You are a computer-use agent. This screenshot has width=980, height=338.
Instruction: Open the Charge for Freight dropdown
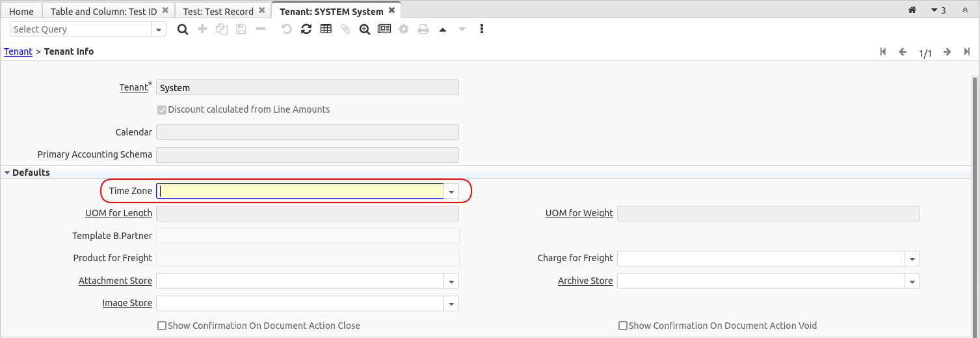pyautogui.click(x=912, y=259)
